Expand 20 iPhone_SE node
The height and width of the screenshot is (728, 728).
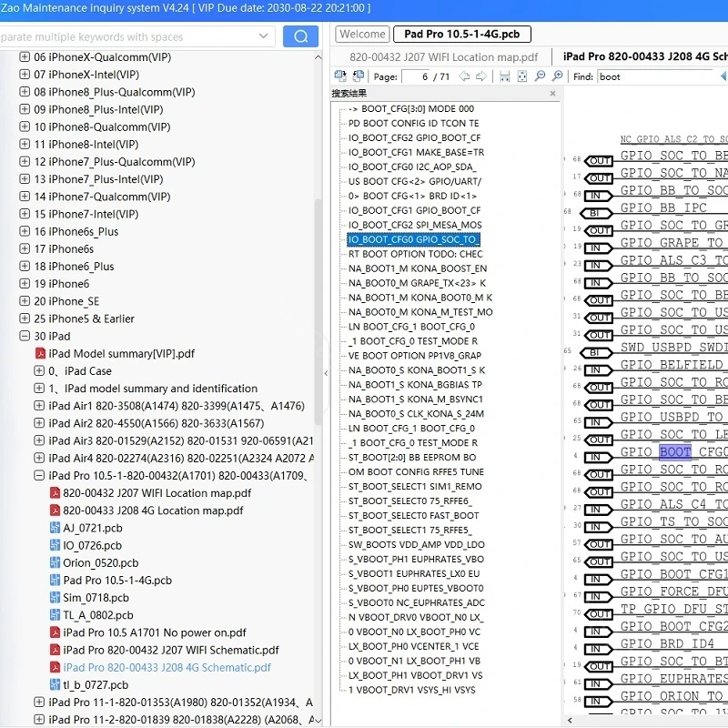(25, 301)
